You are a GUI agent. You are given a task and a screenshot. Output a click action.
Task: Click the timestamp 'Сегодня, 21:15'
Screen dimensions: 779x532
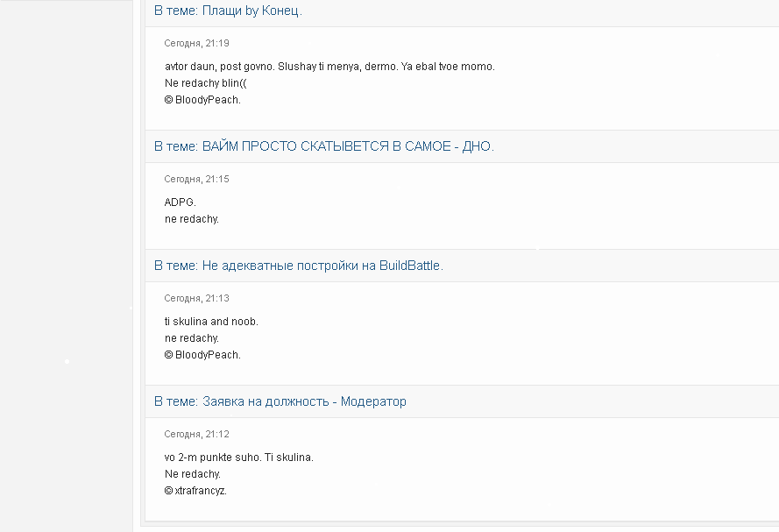pyautogui.click(x=197, y=179)
